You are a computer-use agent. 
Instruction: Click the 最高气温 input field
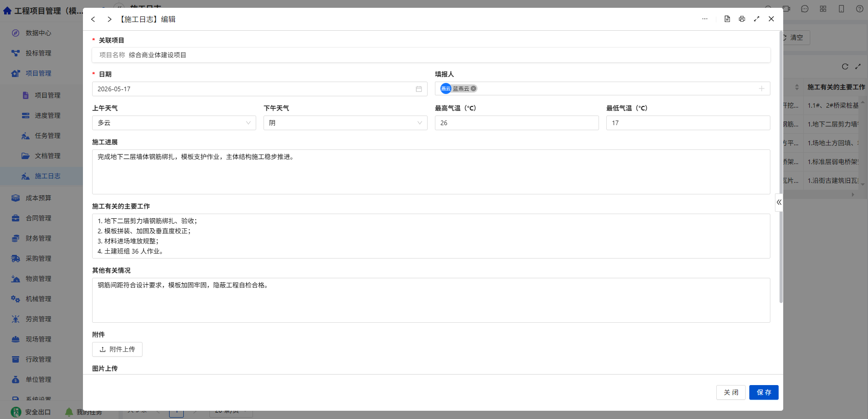517,123
